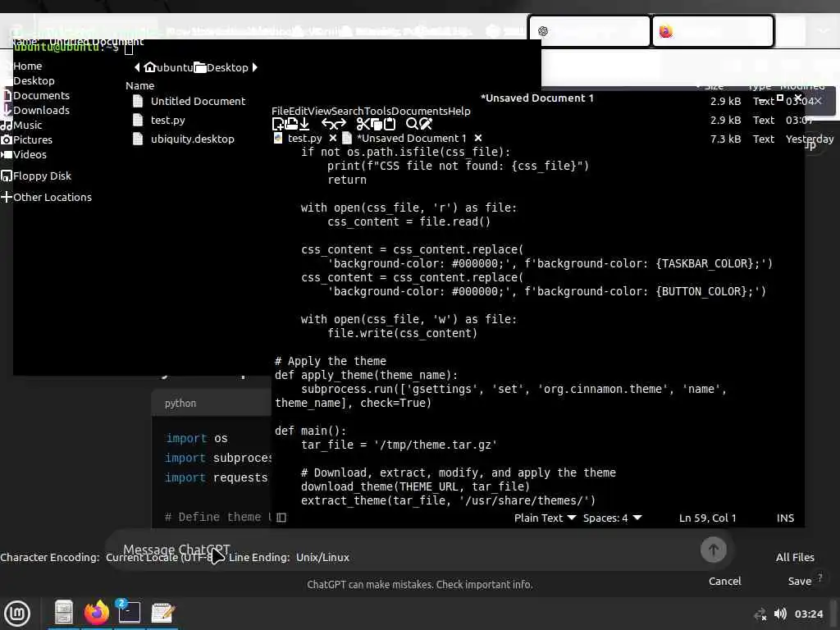The width and height of the screenshot is (840, 630).
Task: Cut selection with the scissors icon
Action: [363, 125]
